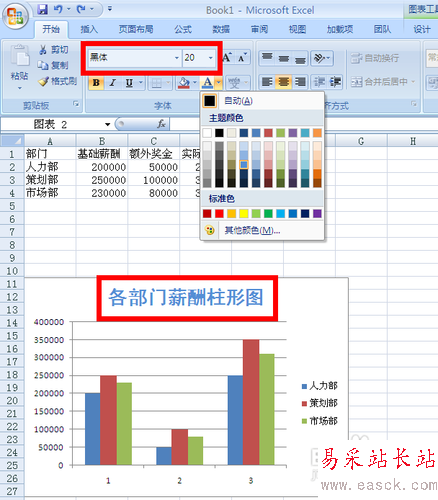
Task: Align text to the bottom
Action: [300, 58]
